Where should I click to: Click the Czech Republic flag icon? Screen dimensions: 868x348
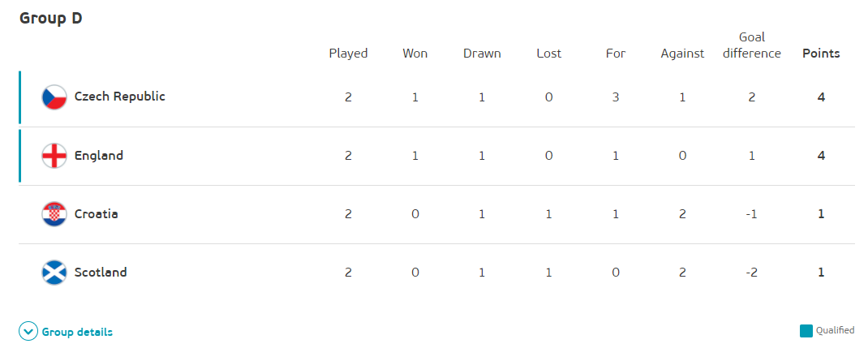54,97
